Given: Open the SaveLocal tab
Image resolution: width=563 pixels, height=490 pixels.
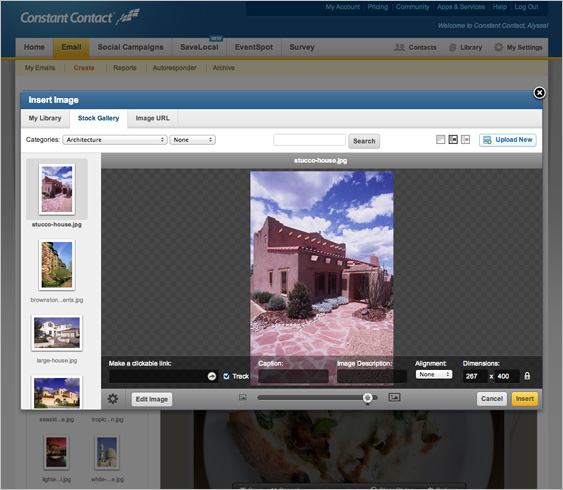Looking at the screenshot, I should 199,47.
